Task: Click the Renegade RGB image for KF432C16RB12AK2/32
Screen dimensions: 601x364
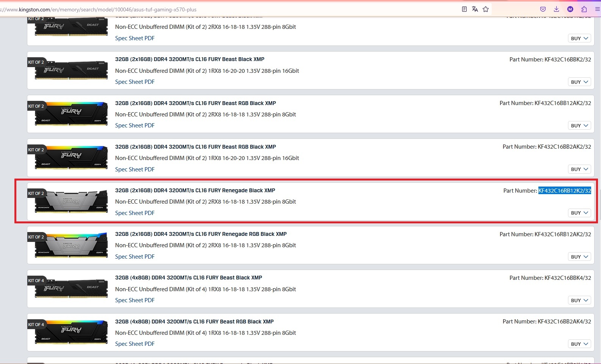Action: point(71,245)
